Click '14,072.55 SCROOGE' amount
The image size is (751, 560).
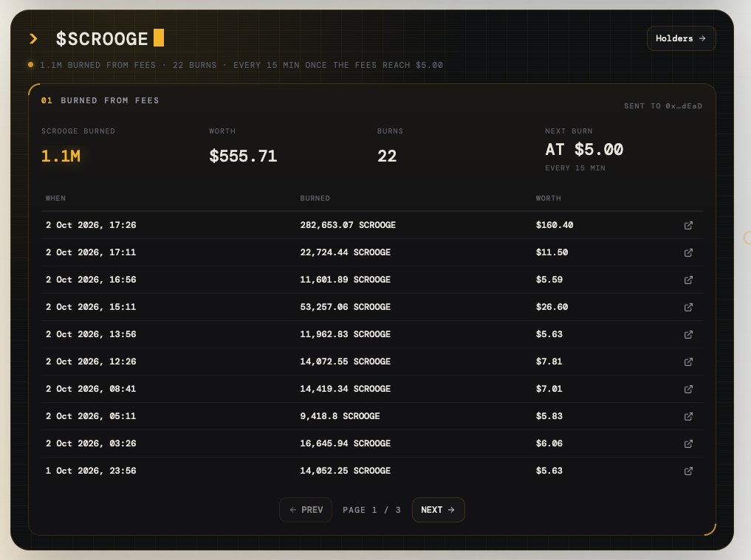point(346,362)
